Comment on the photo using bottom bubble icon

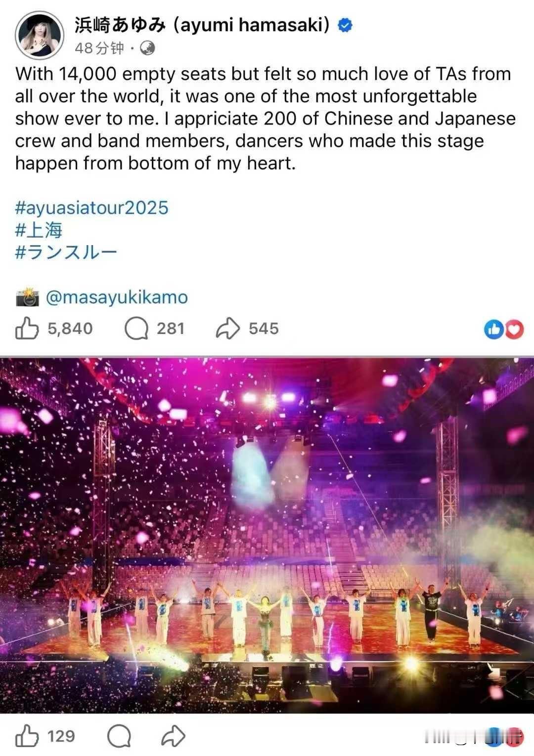[x=119, y=736]
